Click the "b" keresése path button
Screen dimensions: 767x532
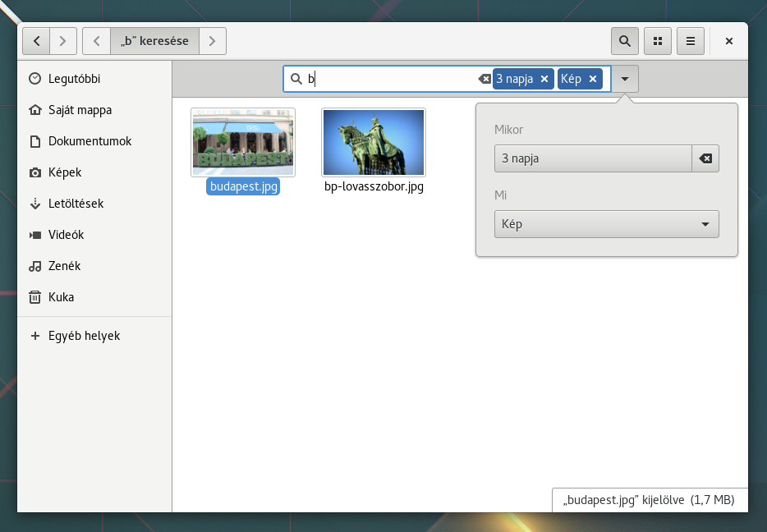(x=154, y=41)
